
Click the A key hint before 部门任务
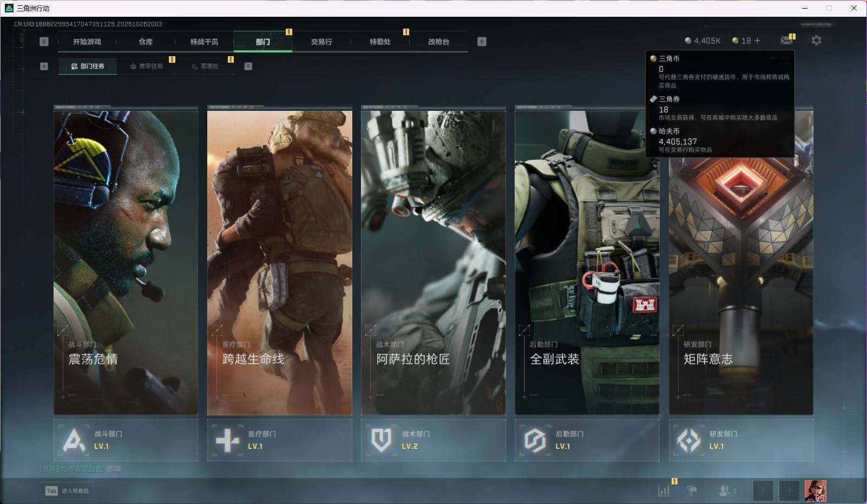[44, 66]
